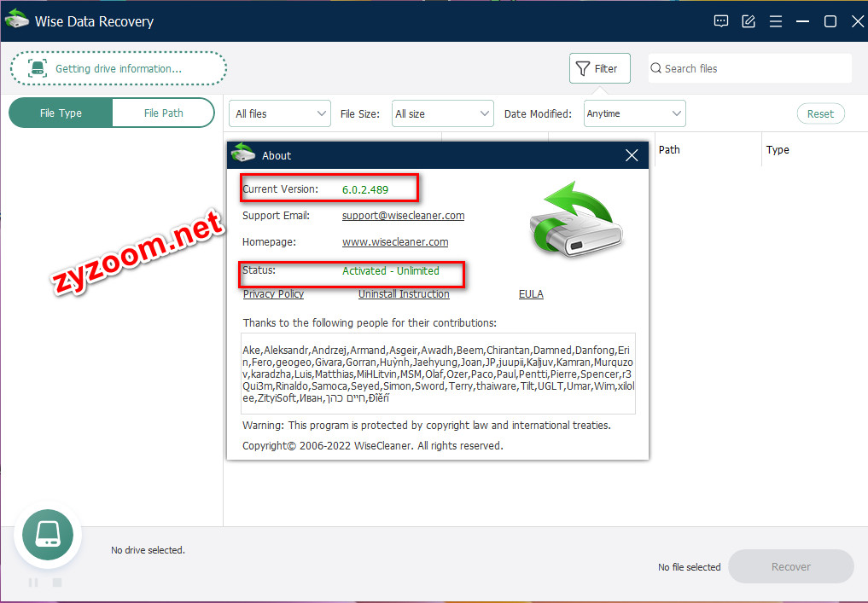Click the Recover button
The height and width of the screenshot is (603, 868).
[790, 566]
